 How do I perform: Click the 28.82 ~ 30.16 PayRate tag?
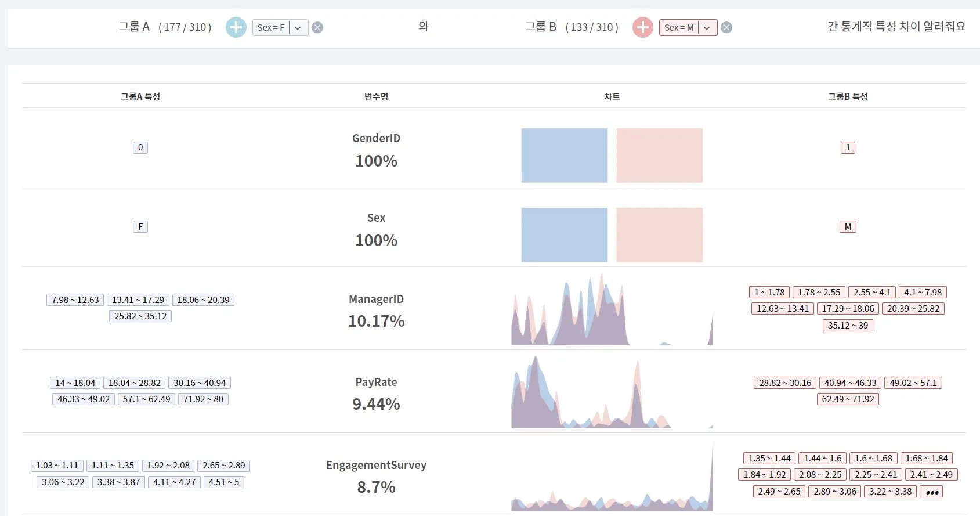point(785,383)
